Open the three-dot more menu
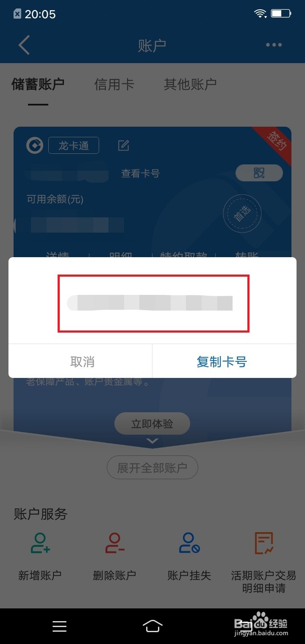 (274, 45)
